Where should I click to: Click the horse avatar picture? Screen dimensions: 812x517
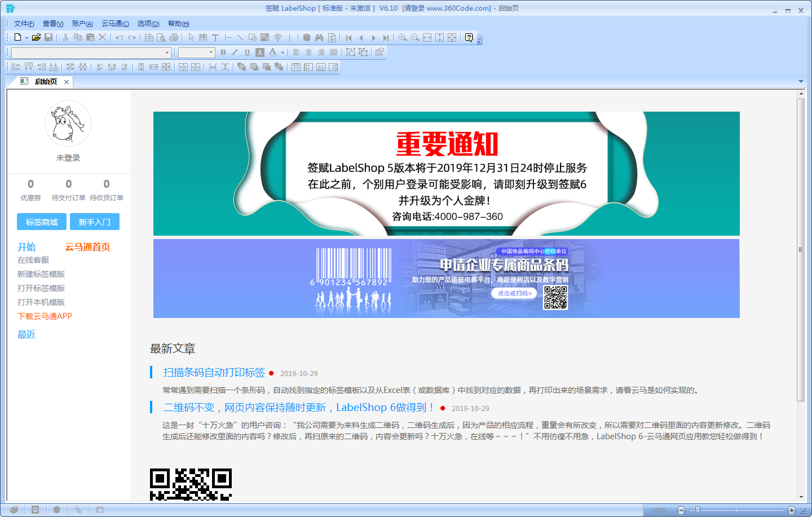68,123
